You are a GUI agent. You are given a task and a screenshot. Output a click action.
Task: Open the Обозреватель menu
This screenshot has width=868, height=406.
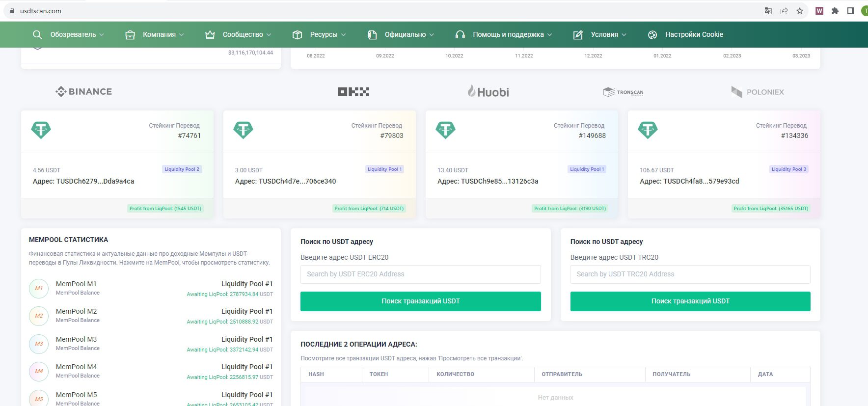[x=73, y=34]
